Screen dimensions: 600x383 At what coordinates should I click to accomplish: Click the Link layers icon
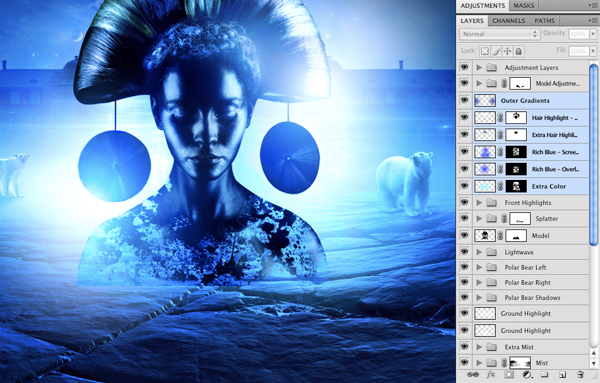pyautogui.click(x=473, y=375)
